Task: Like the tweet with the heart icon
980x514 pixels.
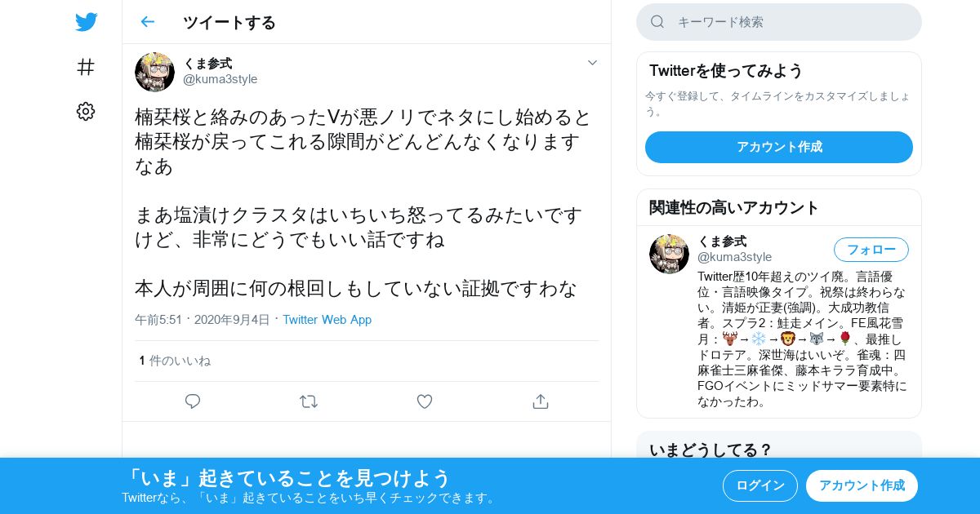Action: point(425,401)
